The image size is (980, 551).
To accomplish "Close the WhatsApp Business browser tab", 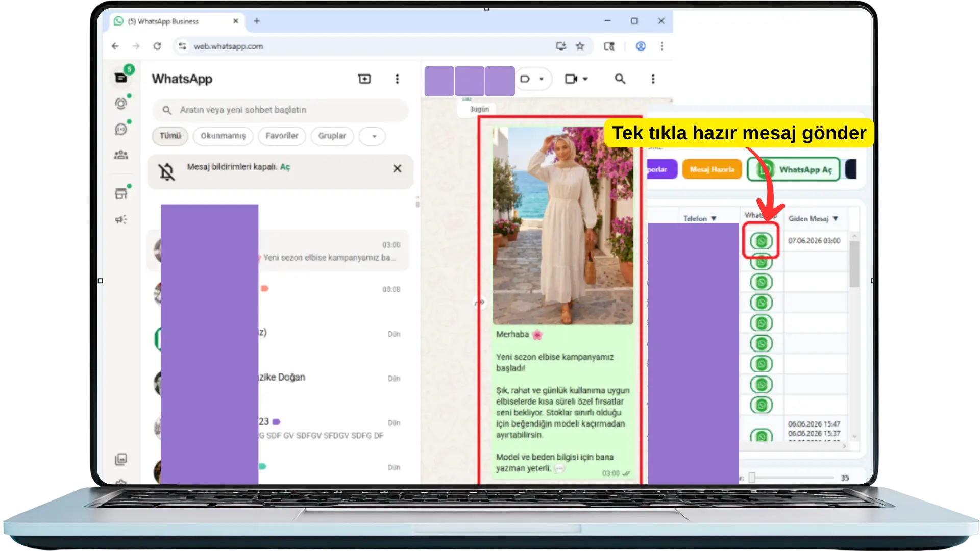I will click(235, 21).
